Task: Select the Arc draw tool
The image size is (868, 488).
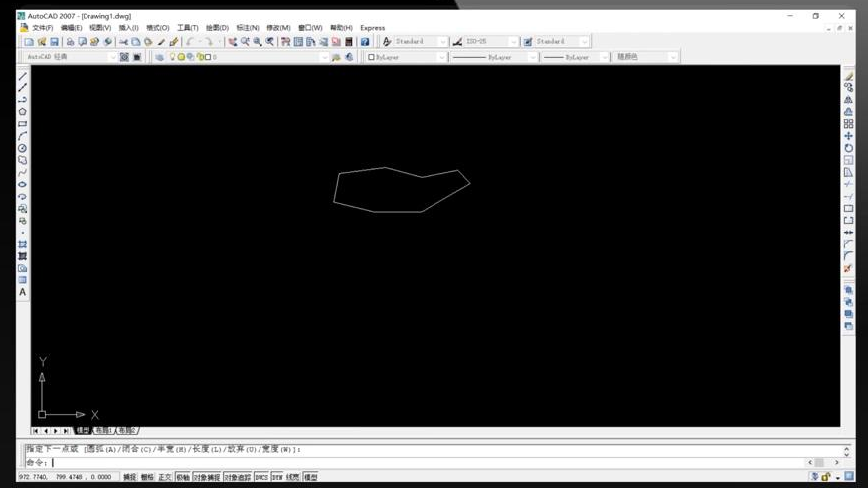Action: (22, 136)
